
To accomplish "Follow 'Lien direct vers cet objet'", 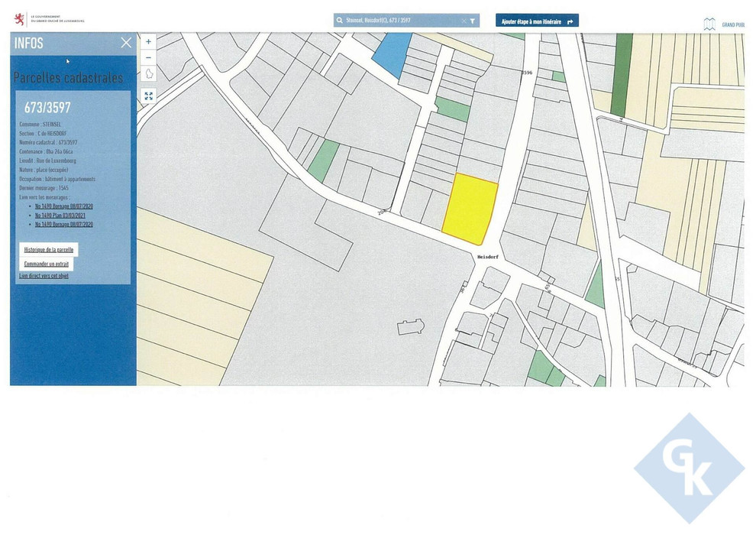I will coord(43,275).
